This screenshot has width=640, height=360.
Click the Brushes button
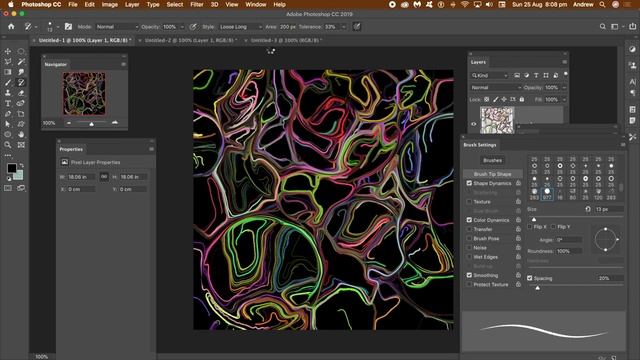coord(492,160)
